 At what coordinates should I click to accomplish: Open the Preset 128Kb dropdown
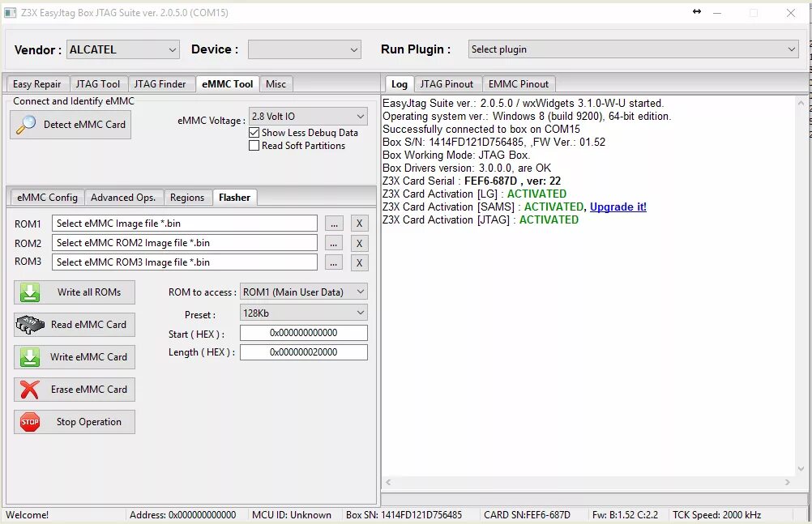click(303, 313)
